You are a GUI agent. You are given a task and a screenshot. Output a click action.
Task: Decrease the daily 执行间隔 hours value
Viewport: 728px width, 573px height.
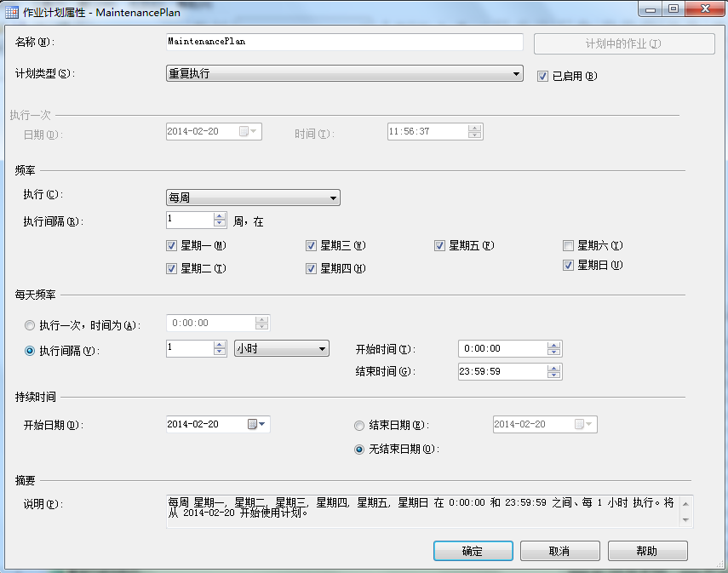(220, 352)
